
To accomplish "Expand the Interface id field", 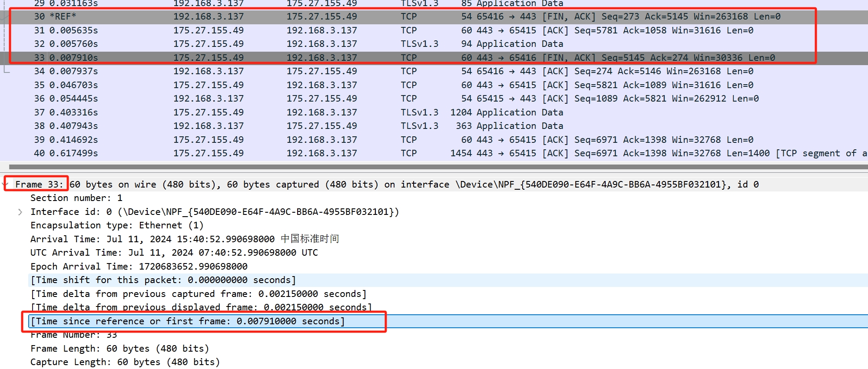I will point(20,212).
